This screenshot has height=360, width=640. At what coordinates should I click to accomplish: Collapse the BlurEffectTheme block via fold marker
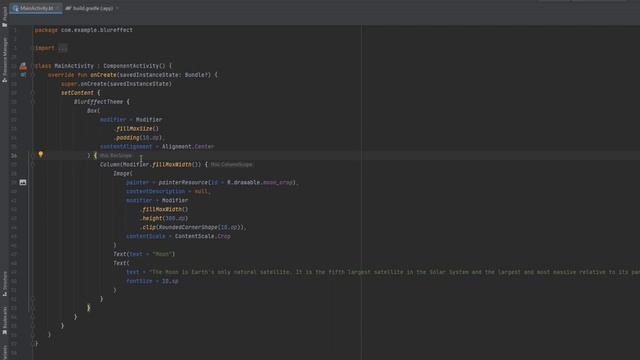tap(33, 102)
